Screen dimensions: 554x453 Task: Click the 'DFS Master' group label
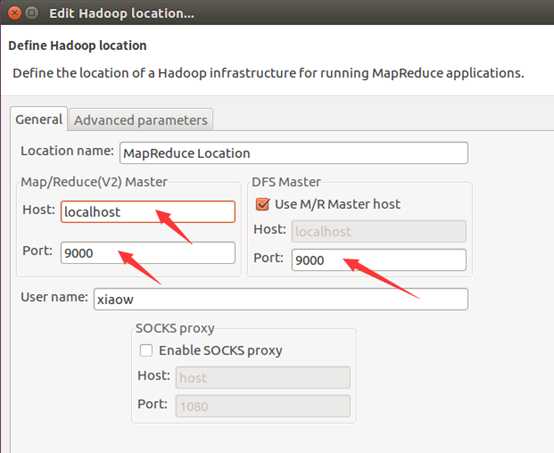286,182
